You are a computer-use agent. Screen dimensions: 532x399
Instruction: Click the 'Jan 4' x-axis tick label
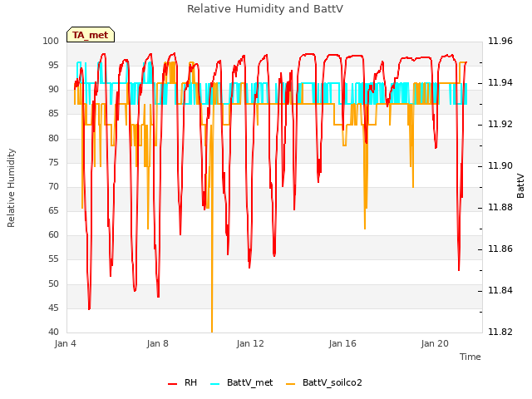pos(65,343)
